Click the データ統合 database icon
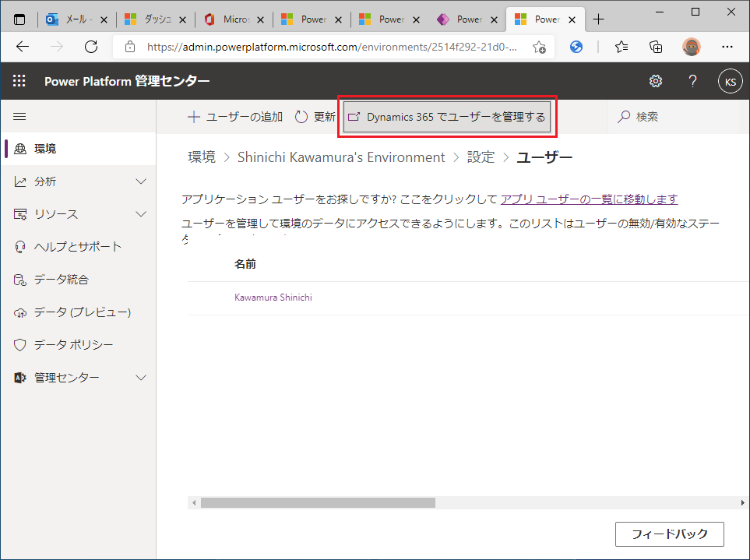 tap(20, 280)
